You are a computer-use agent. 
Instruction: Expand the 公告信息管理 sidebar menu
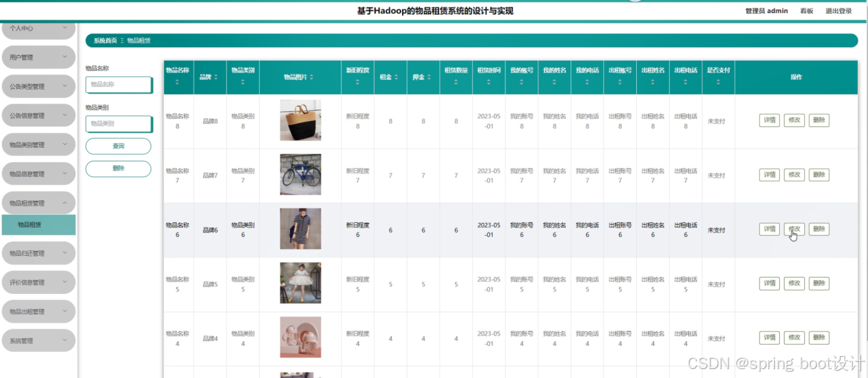click(x=38, y=116)
